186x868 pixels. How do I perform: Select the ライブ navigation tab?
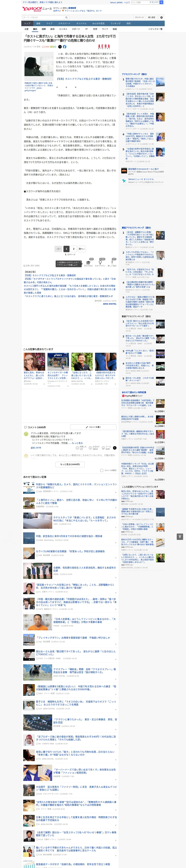49,24
